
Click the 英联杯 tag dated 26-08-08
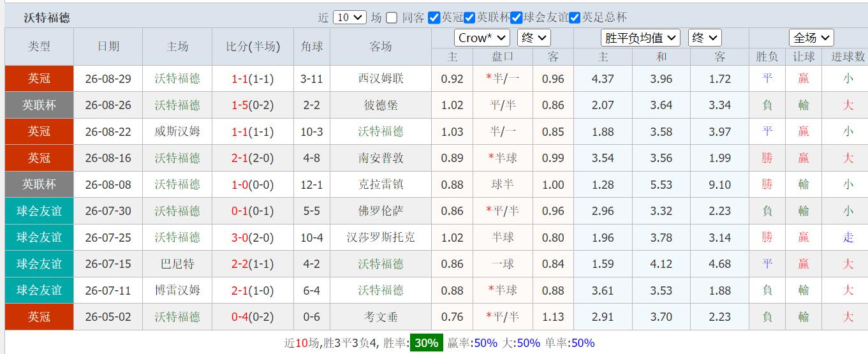(x=39, y=185)
